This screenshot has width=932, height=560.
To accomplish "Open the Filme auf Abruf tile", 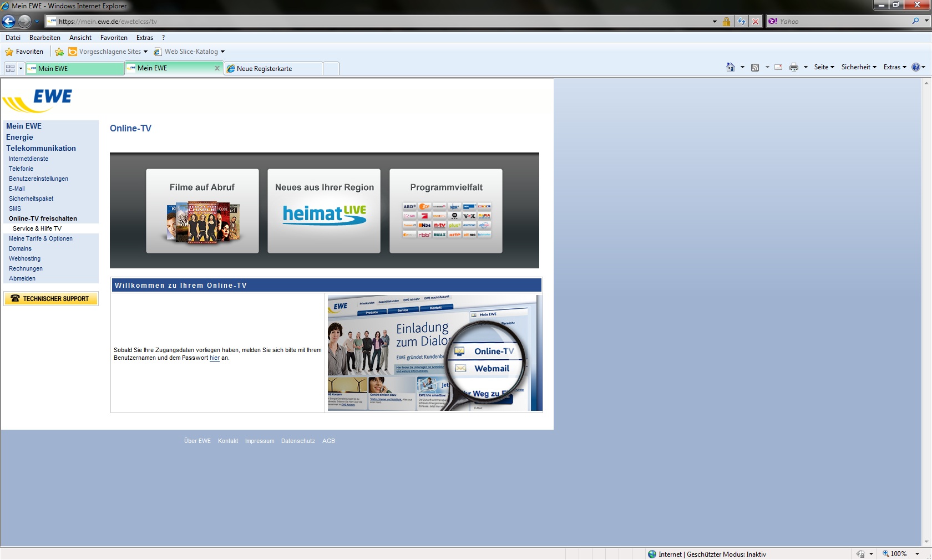I will pyautogui.click(x=202, y=211).
